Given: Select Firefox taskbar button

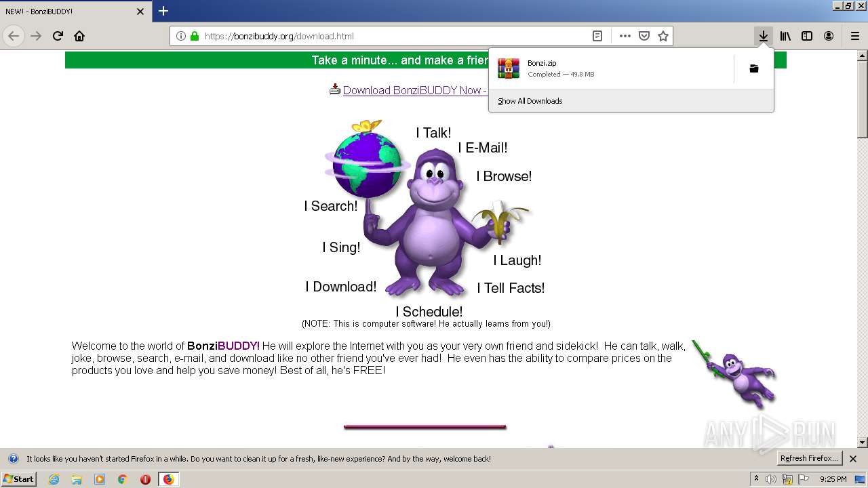Looking at the screenshot, I should (x=168, y=479).
